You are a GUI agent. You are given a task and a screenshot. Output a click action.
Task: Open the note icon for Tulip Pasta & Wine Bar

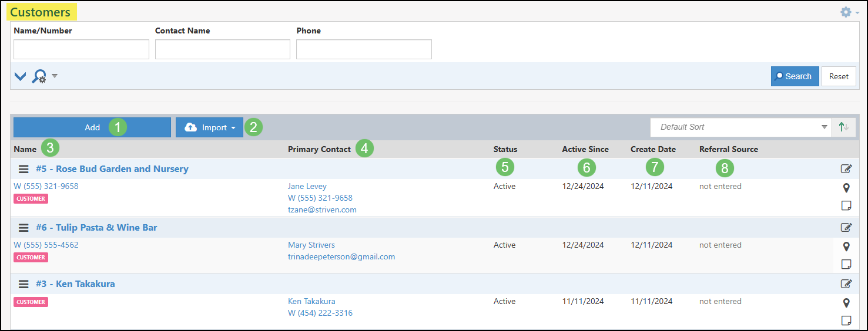pos(846,264)
